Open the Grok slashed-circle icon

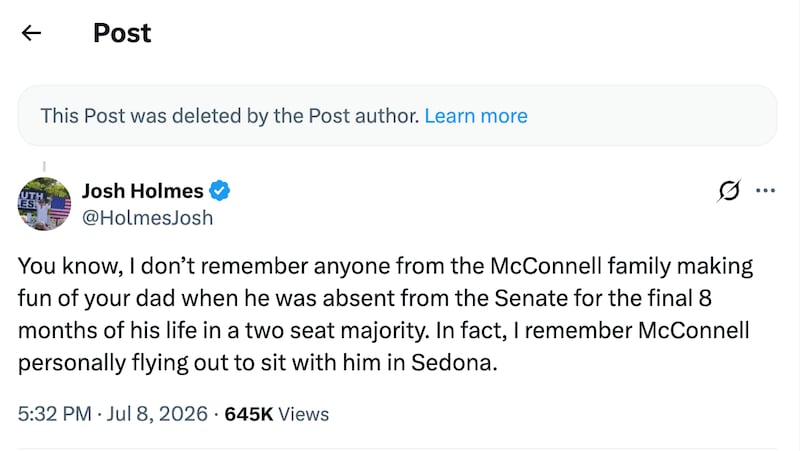tap(729, 191)
